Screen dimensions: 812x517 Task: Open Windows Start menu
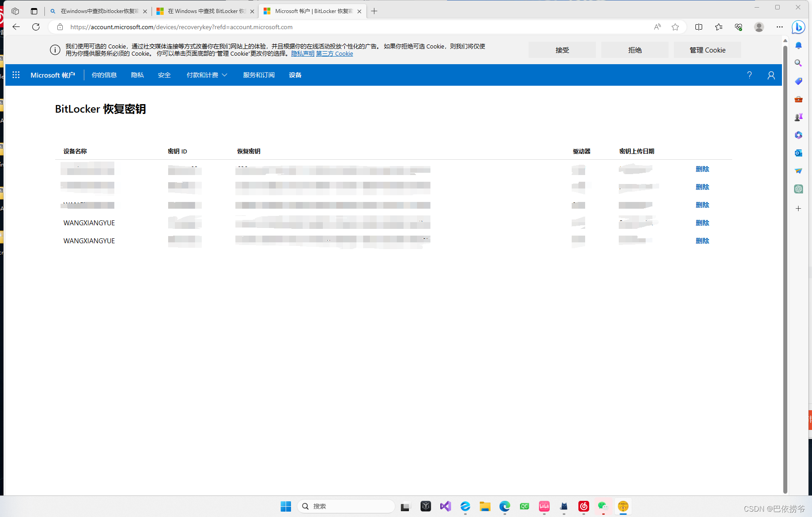click(x=286, y=506)
